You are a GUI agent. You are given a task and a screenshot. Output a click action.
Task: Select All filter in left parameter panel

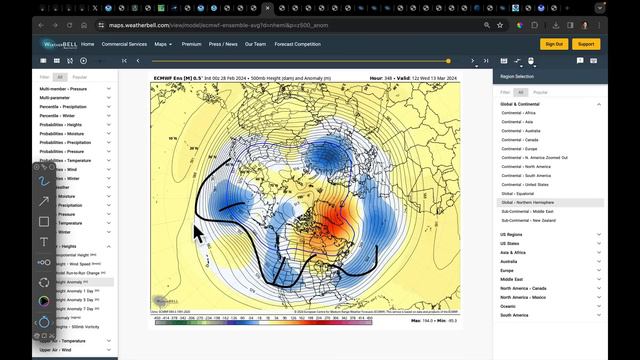pos(60,77)
